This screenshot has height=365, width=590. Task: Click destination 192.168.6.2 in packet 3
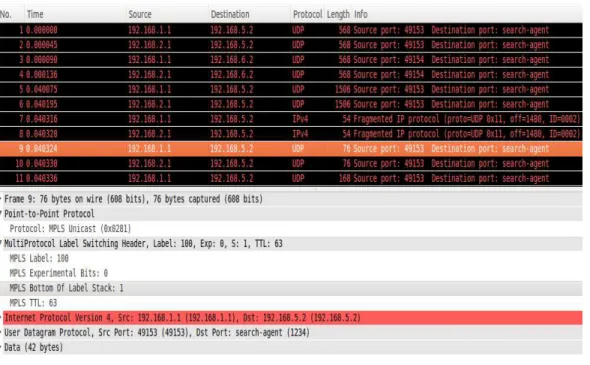231,59
